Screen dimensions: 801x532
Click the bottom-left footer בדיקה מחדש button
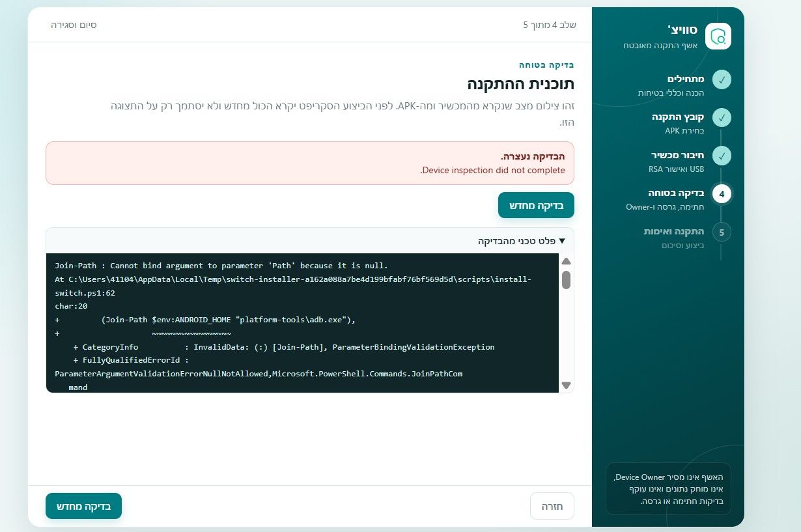click(x=83, y=506)
